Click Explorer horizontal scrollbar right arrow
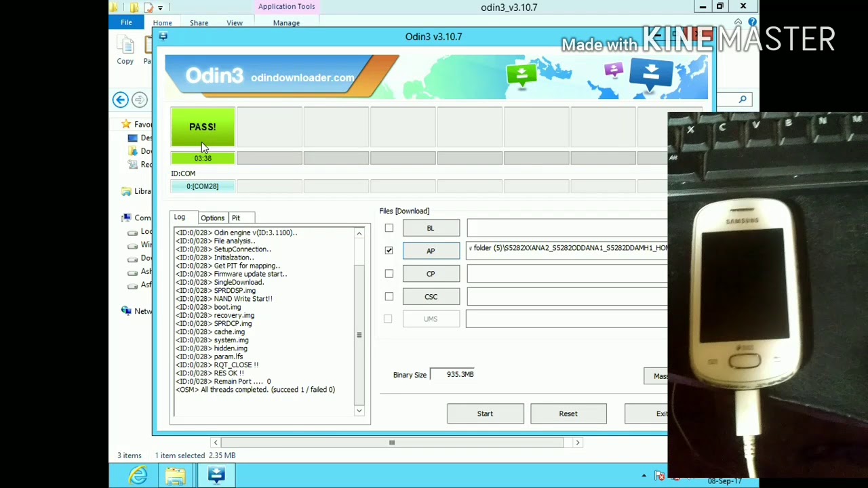This screenshot has width=868, height=488. point(578,443)
